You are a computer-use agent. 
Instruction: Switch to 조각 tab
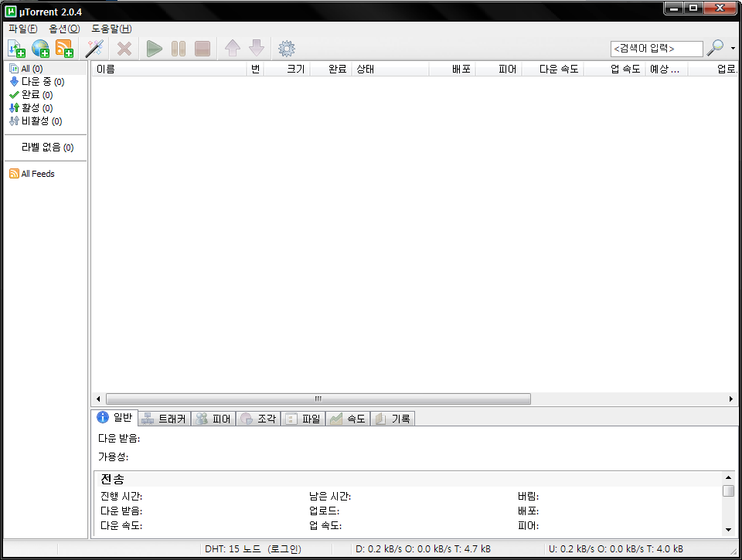258,419
